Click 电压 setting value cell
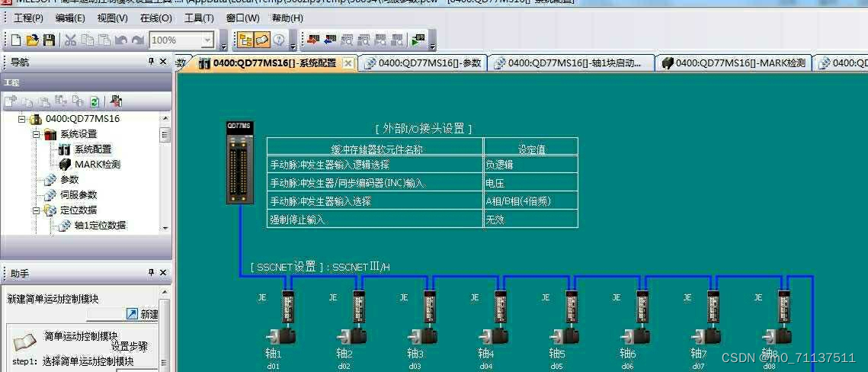The width and height of the screenshot is (868, 372). tap(531, 183)
